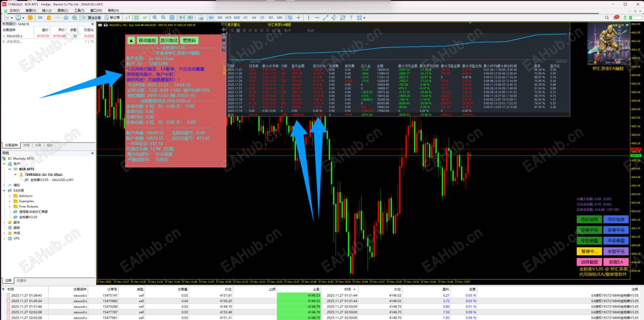Image resolution: width=644 pixels, height=320 pixels.
Task: Expand the Examples folder
Action: click(10, 201)
